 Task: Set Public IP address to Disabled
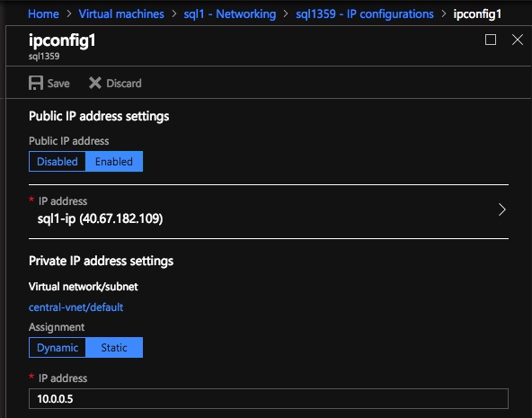pyautogui.click(x=58, y=162)
